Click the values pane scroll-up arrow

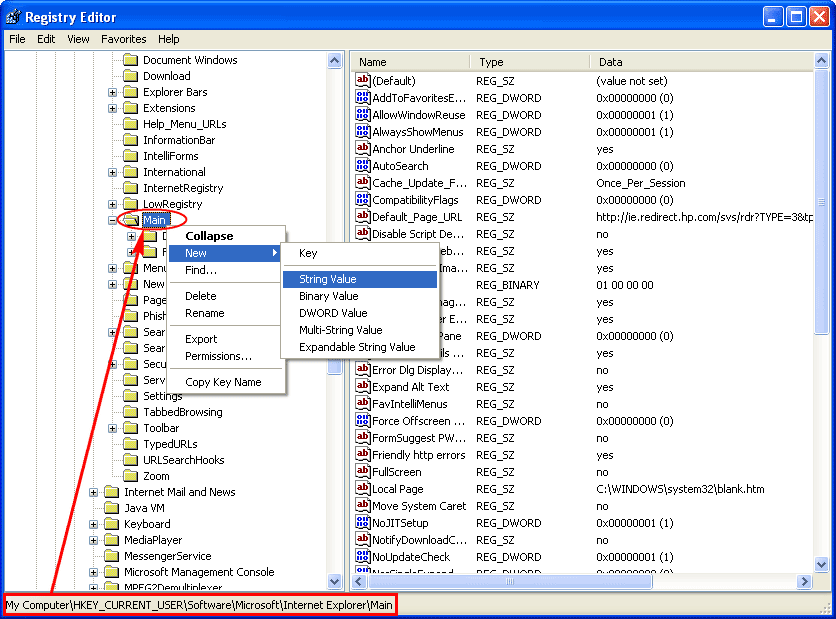pos(822,61)
